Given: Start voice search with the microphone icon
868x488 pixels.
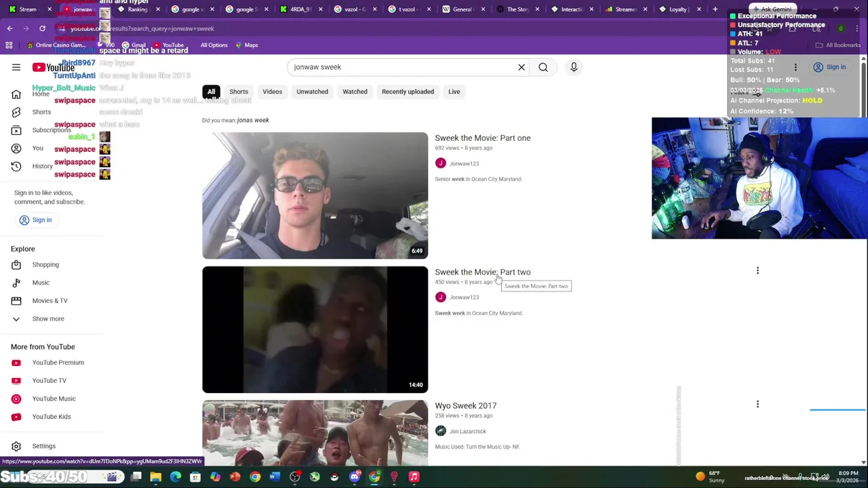Looking at the screenshot, I should pyautogui.click(x=574, y=67).
